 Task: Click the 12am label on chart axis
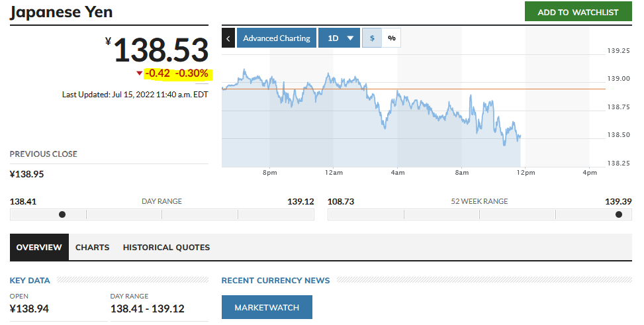[x=334, y=173]
